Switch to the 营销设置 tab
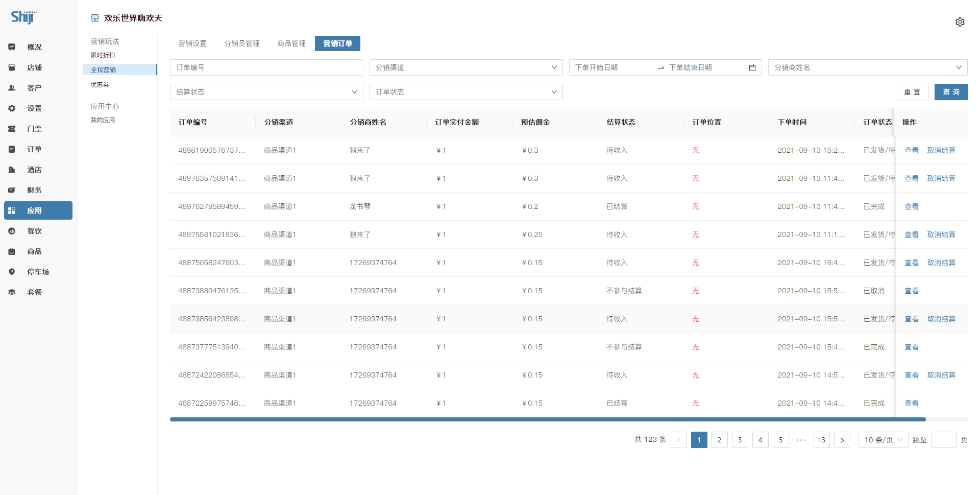 point(192,43)
